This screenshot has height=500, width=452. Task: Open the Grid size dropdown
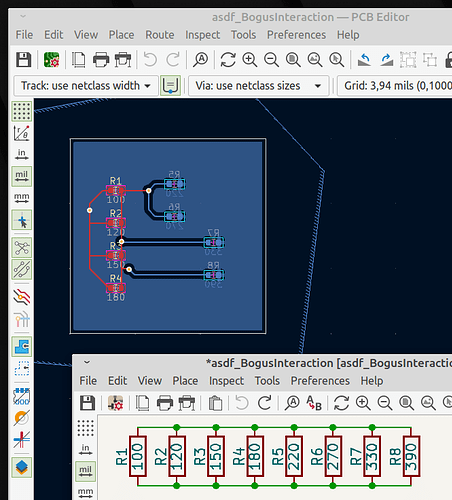tap(395, 86)
